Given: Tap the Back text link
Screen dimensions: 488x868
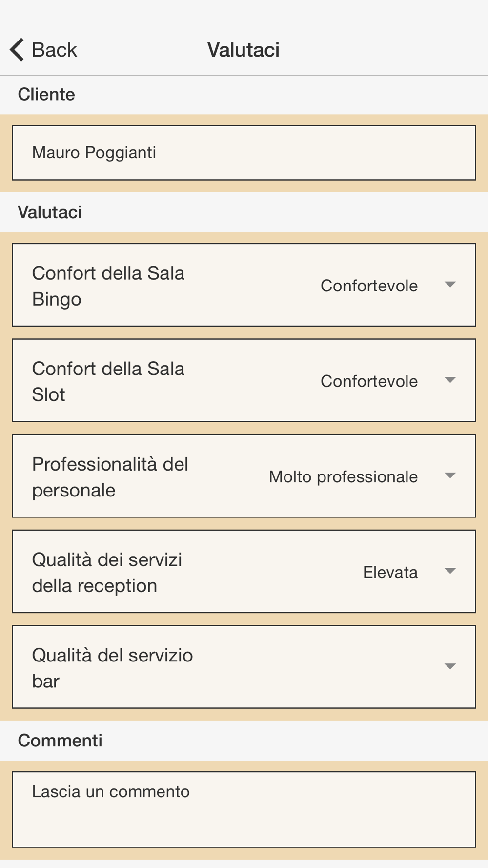Looking at the screenshot, I should pyautogui.click(x=54, y=50).
